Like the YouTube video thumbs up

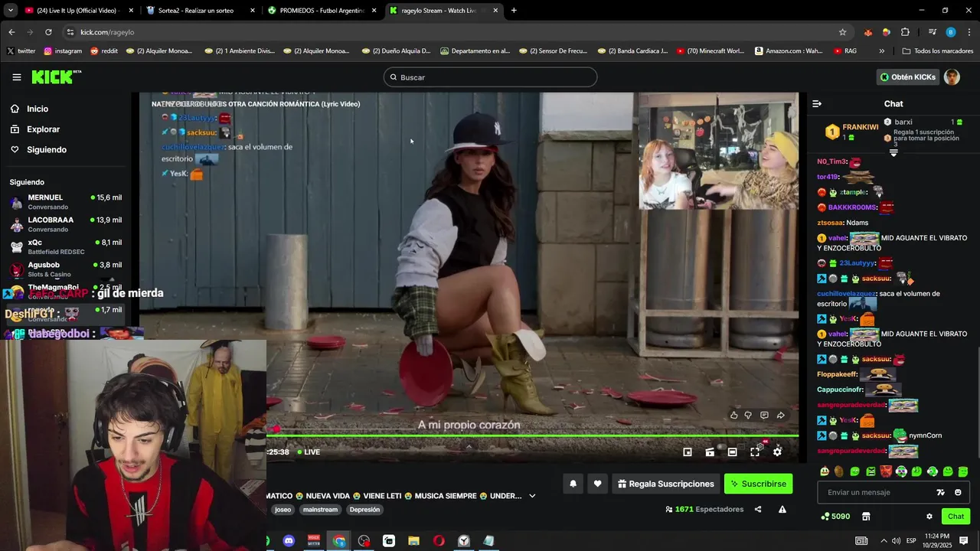click(733, 416)
